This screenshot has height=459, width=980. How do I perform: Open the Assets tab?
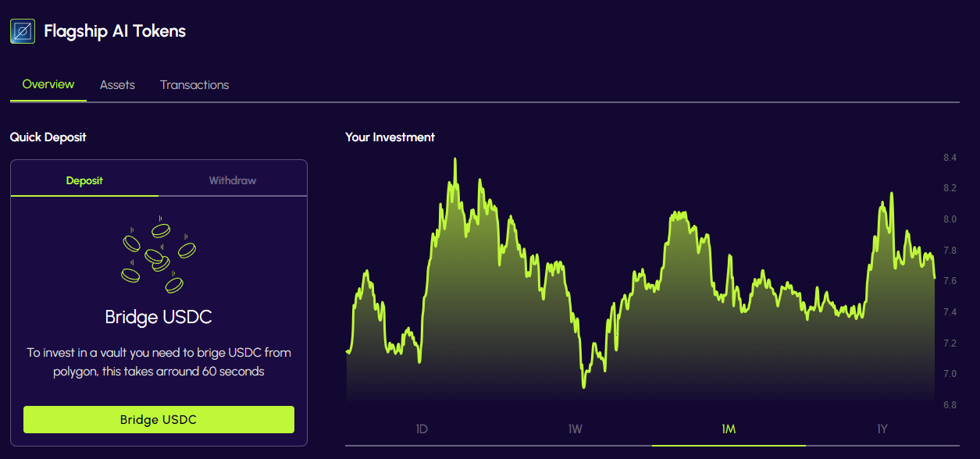[x=117, y=85]
